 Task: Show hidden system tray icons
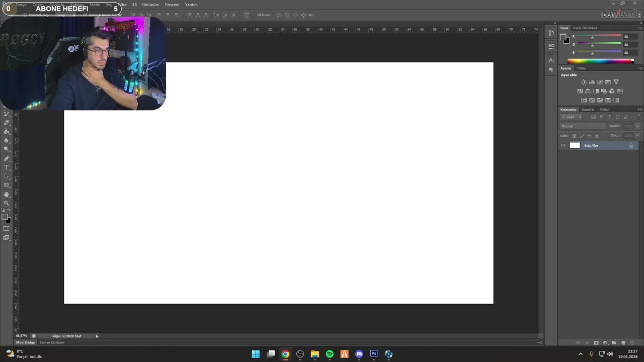point(580,354)
